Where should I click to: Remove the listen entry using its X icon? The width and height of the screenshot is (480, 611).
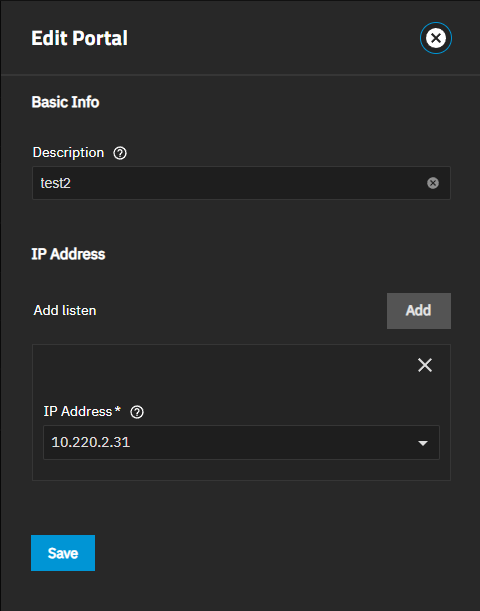(425, 365)
